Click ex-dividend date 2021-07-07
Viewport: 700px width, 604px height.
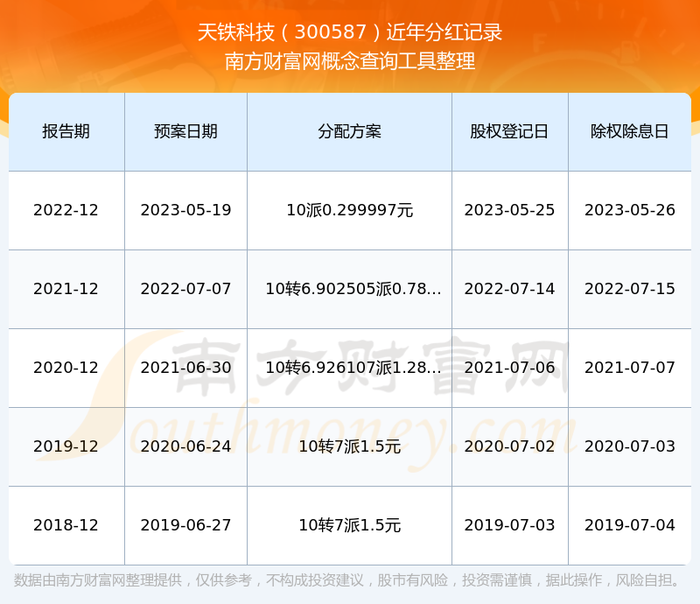pos(629,368)
